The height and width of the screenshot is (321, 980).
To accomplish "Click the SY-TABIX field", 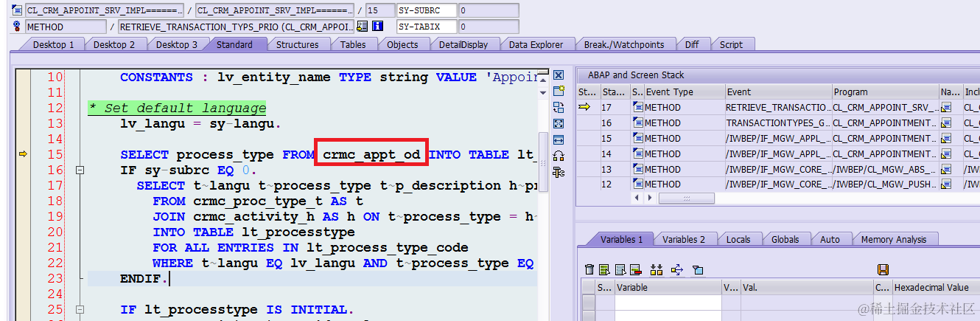I will pyautogui.click(x=426, y=27).
